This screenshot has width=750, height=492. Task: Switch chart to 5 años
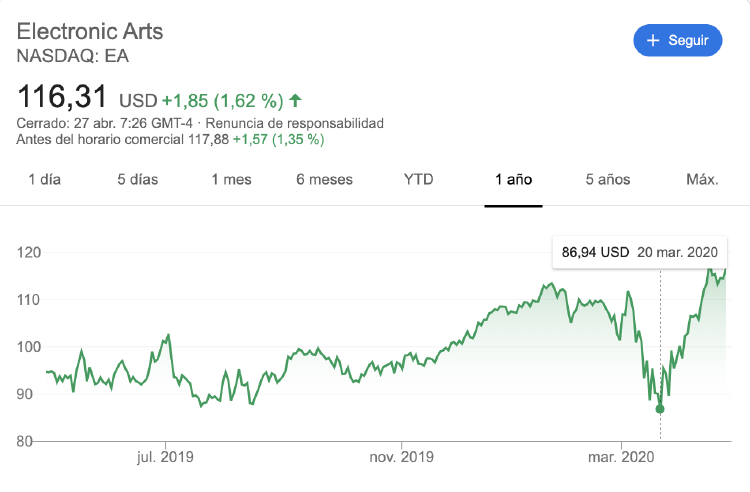(608, 180)
